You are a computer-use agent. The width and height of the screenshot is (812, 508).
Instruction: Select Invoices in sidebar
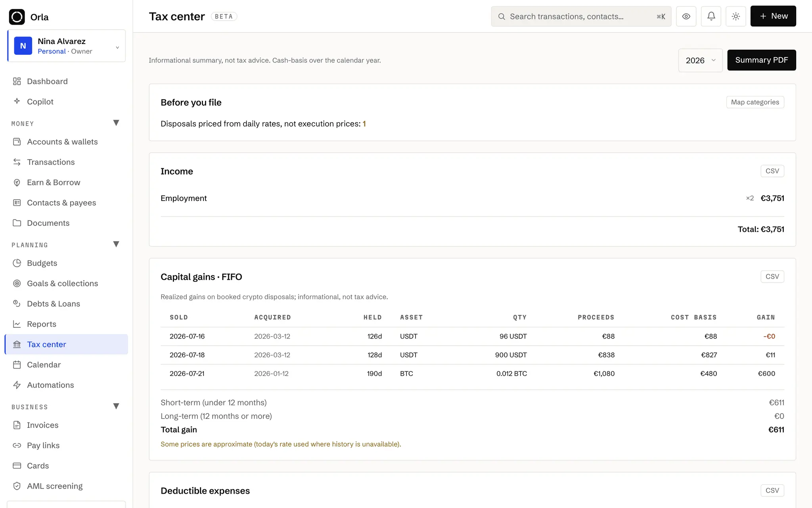tap(66, 425)
